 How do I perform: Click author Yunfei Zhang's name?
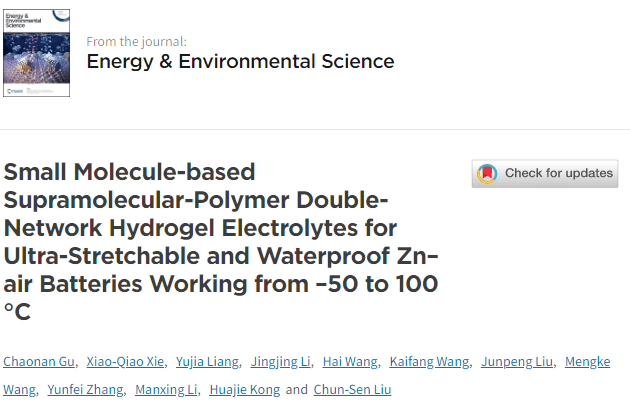[x=84, y=390]
